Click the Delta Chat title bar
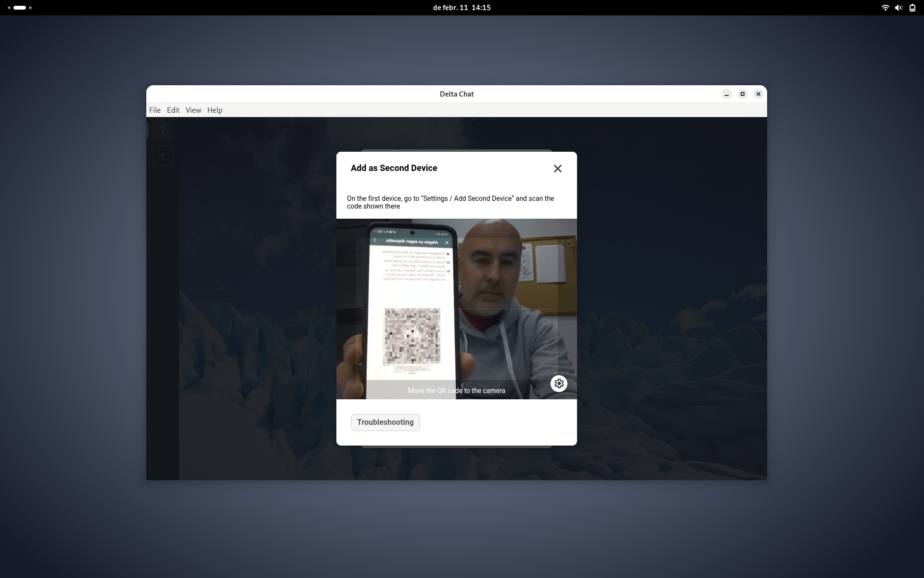This screenshot has width=924, height=578. [x=456, y=94]
